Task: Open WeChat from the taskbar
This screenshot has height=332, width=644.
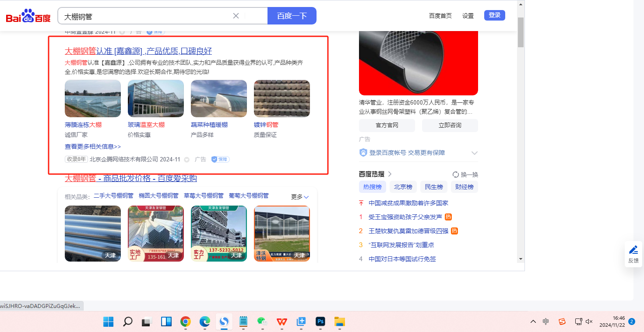Action: point(262,322)
